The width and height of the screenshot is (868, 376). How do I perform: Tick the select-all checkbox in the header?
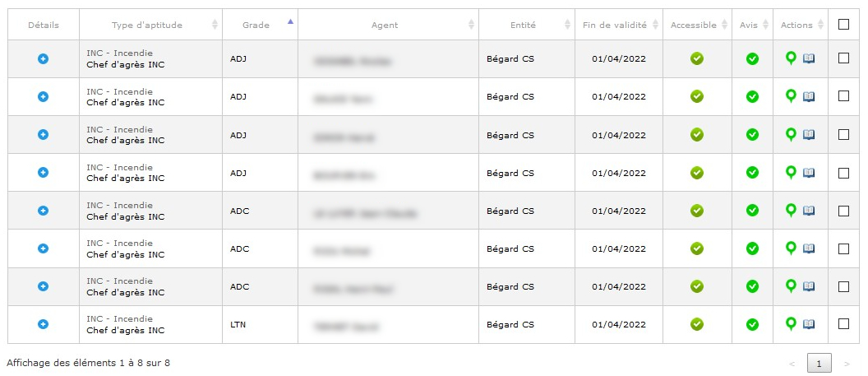[843, 25]
